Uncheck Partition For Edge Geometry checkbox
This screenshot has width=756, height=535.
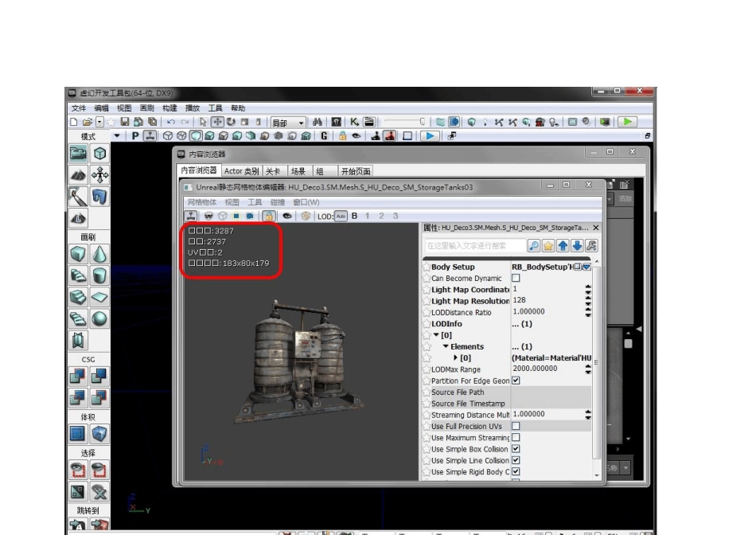pos(516,381)
